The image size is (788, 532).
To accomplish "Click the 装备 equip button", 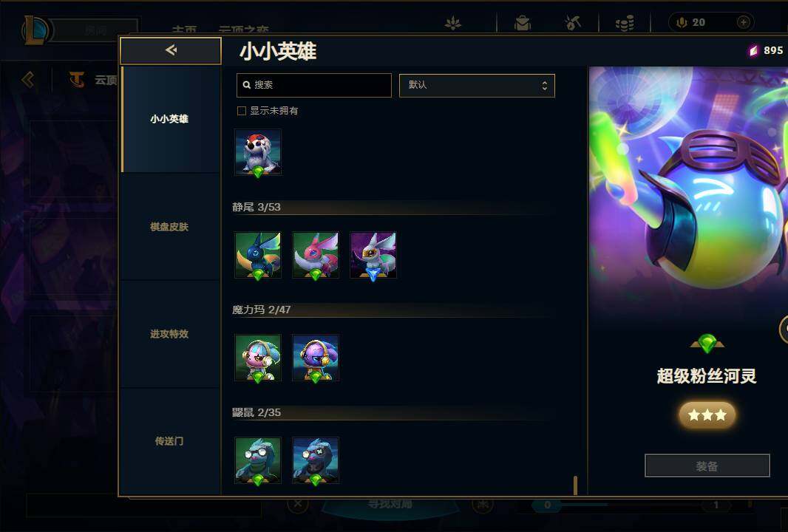I will coord(707,465).
